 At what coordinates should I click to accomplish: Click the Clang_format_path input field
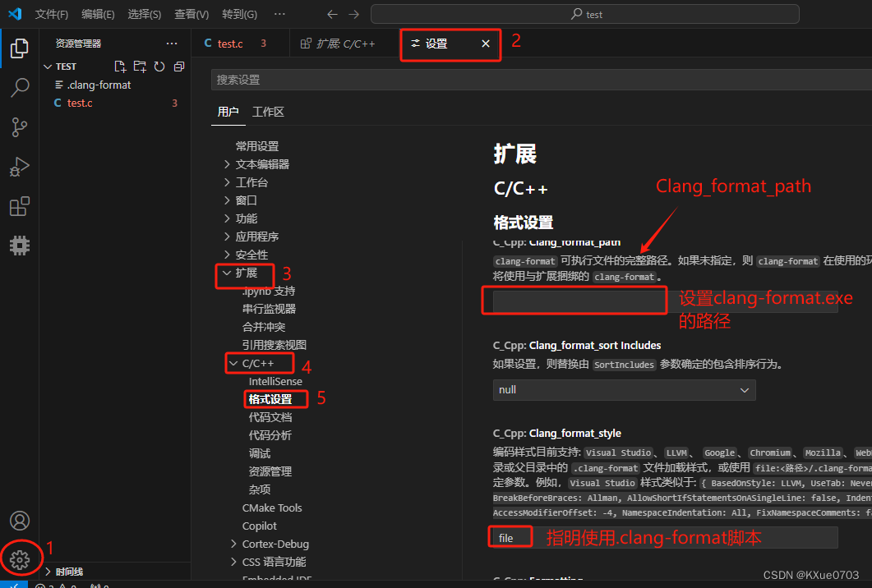click(665, 301)
